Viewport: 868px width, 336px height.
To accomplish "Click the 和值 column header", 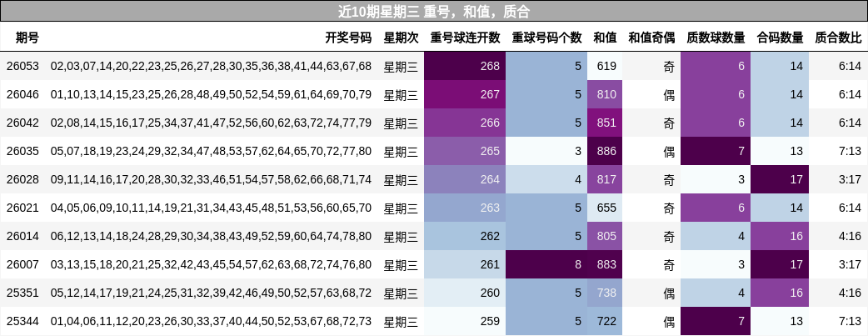I will pyautogui.click(x=605, y=38).
